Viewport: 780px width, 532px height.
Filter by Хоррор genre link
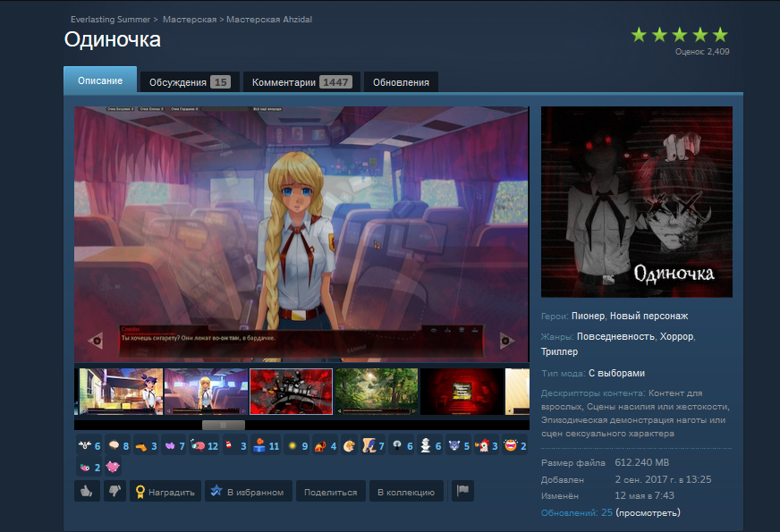[x=676, y=336]
